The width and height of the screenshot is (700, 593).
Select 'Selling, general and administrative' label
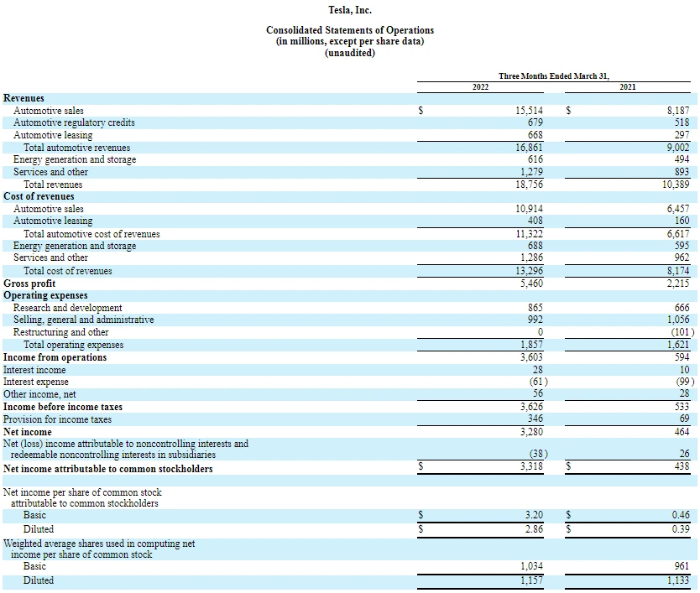83,320
